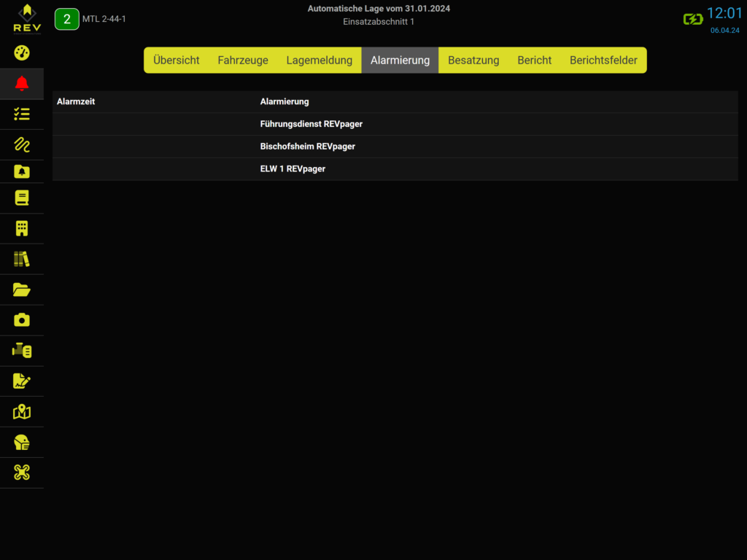Open the camera icon in sidebar

coord(22,319)
